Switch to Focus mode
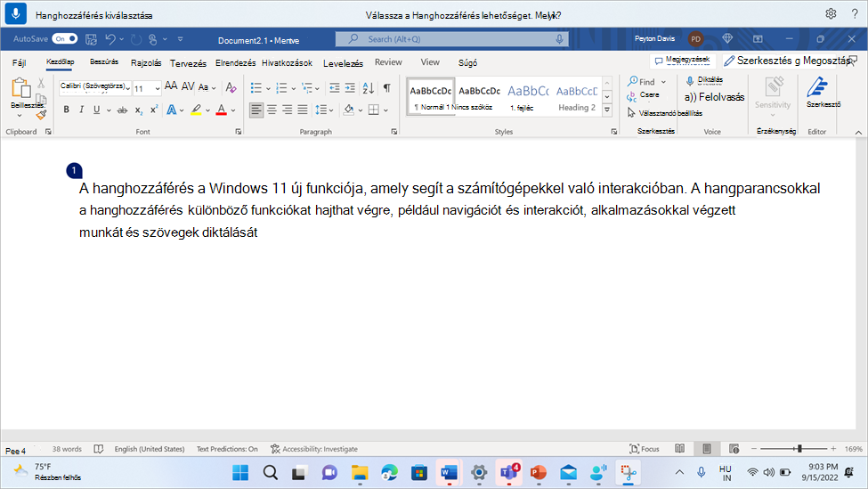Screen dimensions: 868x489 tap(645, 449)
